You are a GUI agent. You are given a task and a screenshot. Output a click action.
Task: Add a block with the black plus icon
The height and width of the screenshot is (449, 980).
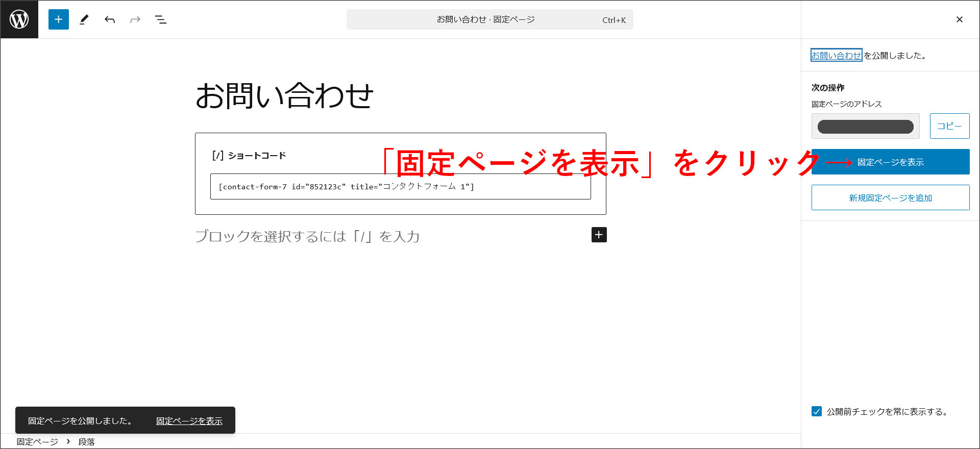pos(599,235)
